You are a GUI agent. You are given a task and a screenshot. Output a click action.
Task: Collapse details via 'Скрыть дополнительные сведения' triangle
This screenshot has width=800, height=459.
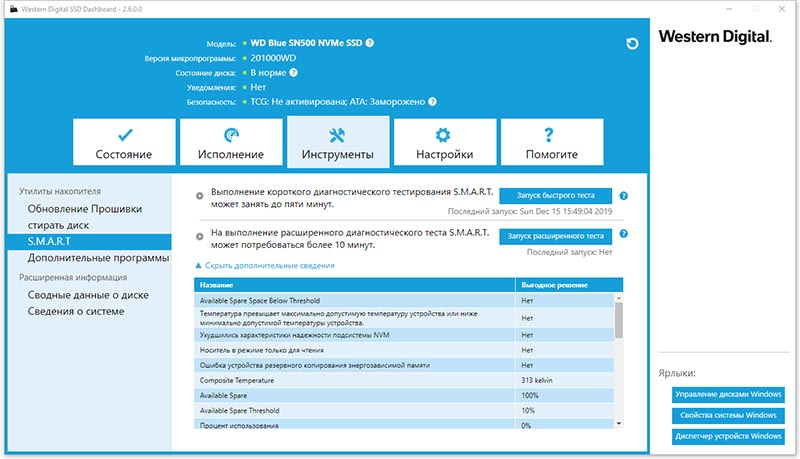point(198,266)
